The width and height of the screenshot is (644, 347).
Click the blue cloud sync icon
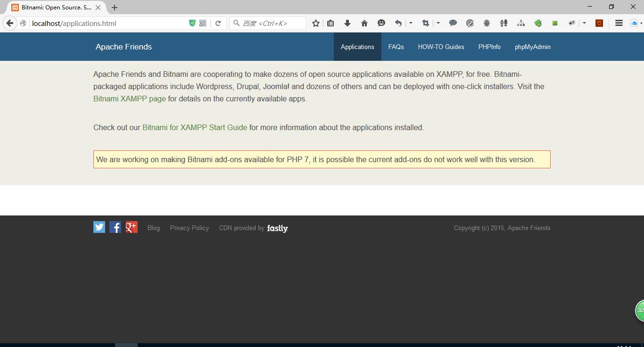tap(634, 23)
